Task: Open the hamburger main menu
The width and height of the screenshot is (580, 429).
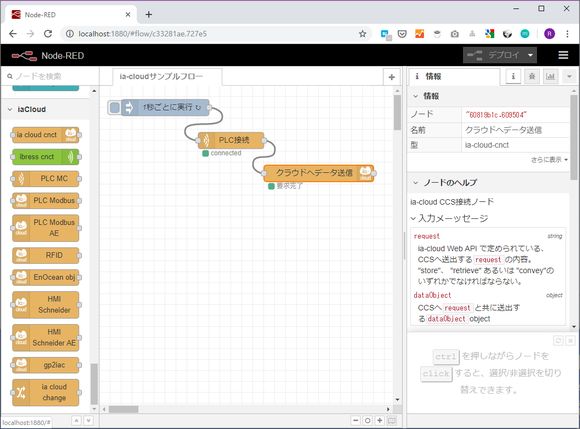Action: pyautogui.click(x=563, y=55)
